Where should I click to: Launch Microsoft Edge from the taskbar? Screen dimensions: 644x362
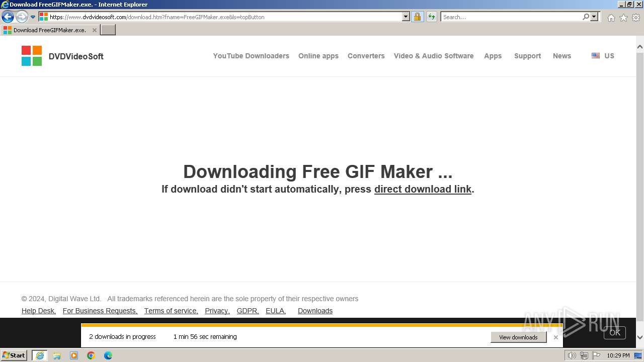(108, 355)
